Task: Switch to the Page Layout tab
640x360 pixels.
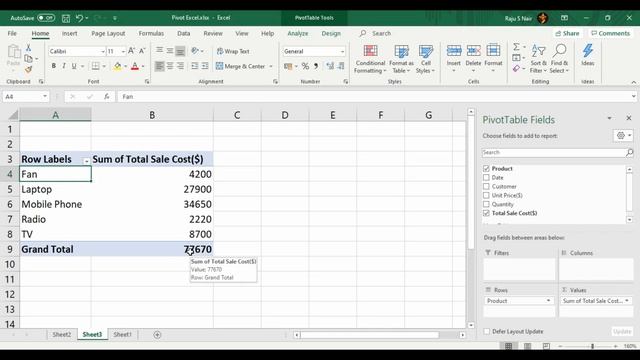Action: [108, 33]
